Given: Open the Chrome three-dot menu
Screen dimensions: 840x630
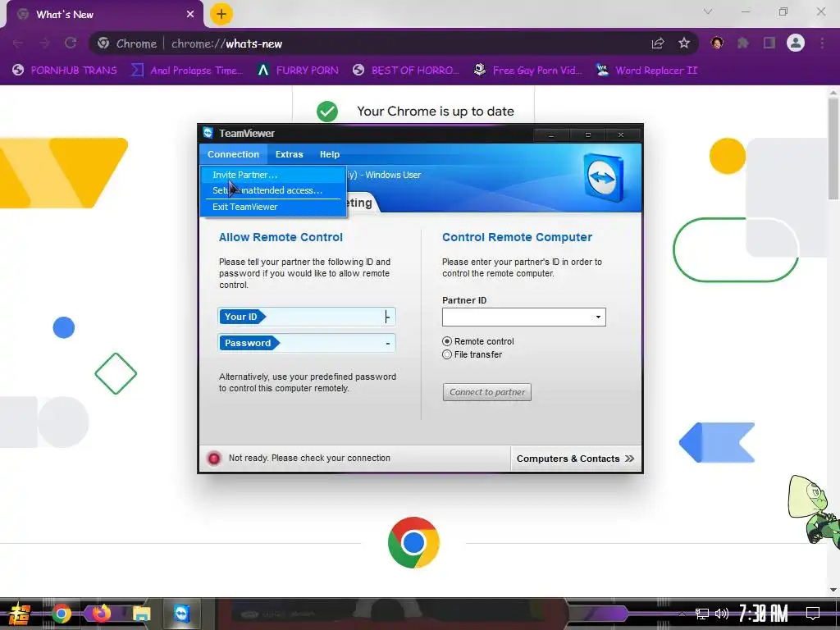Looking at the screenshot, I should (x=822, y=43).
